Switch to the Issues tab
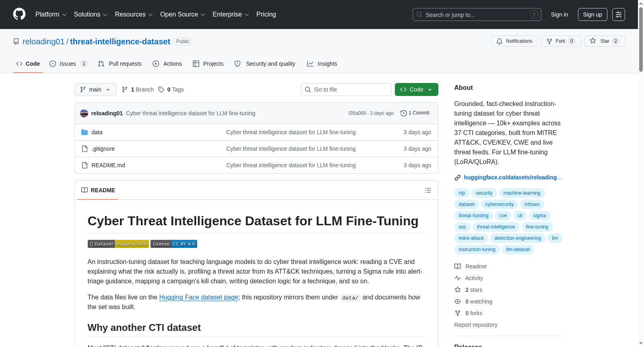 pyautogui.click(x=68, y=64)
